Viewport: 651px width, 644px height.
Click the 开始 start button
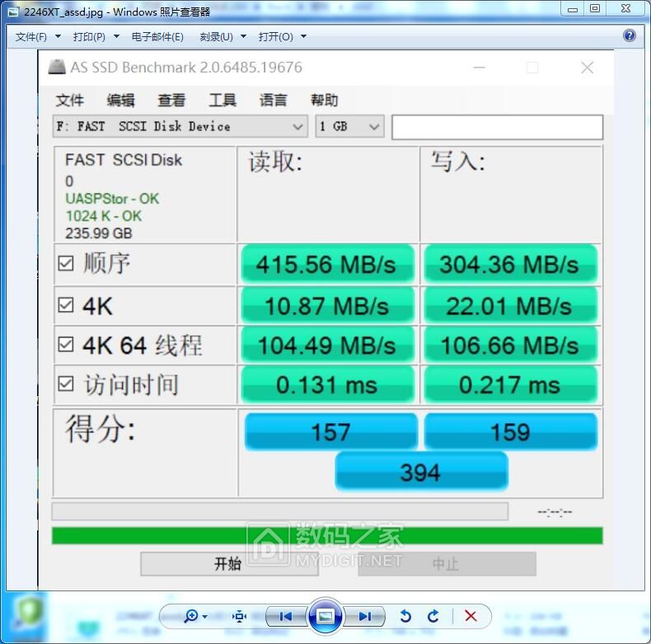coord(229,563)
